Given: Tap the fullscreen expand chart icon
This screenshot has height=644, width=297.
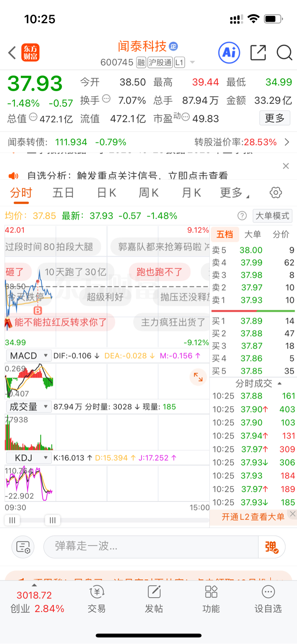Looking at the screenshot, I should pyautogui.click(x=198, y=377).
